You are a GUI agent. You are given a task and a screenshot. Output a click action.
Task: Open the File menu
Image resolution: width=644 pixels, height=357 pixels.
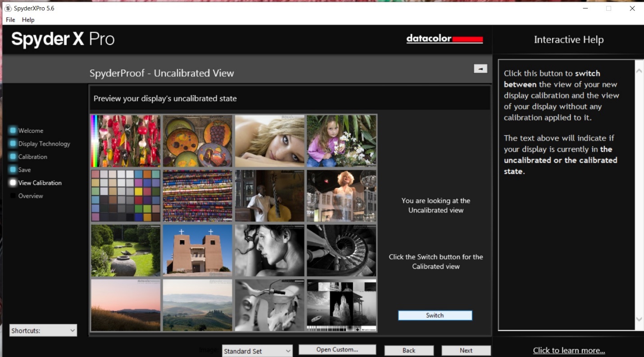tap(10, 20)
